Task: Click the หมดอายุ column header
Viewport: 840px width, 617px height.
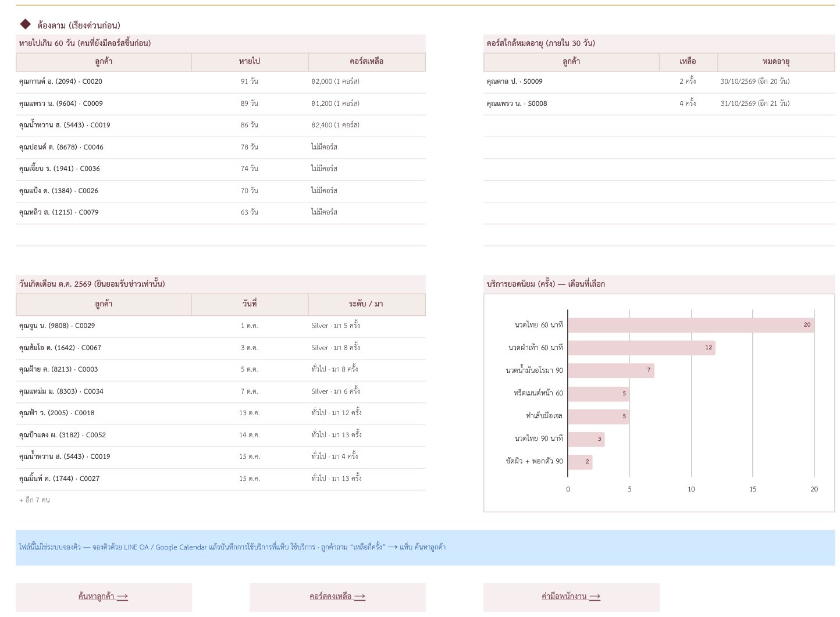Action: pyautogui.click(x=776, y=62)
